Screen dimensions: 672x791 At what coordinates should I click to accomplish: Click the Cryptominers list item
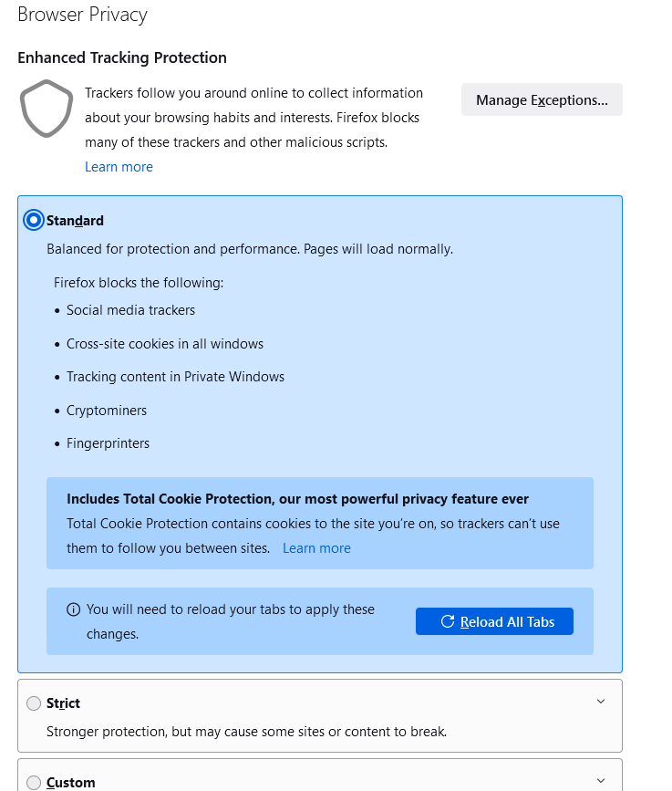[107, 411]
